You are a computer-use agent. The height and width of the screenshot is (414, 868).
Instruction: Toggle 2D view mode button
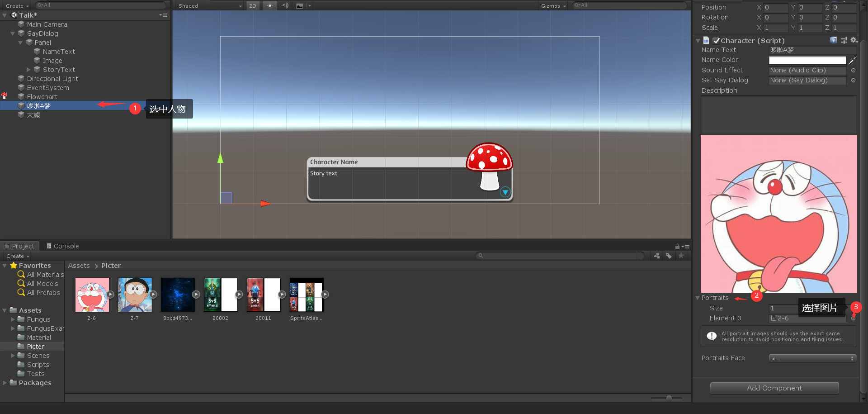(253, 6)
